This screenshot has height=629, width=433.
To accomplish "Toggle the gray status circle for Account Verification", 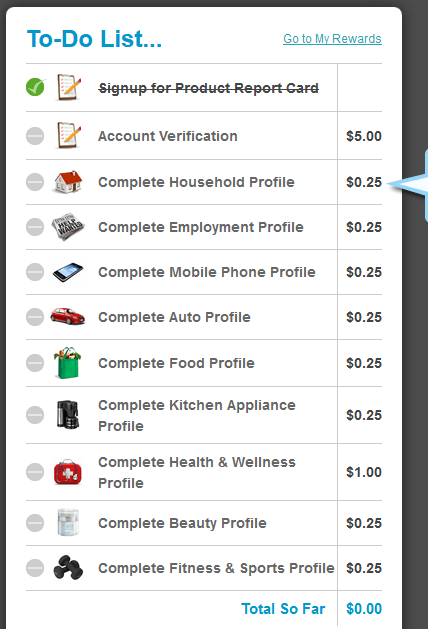I will [x=35, y=136].
